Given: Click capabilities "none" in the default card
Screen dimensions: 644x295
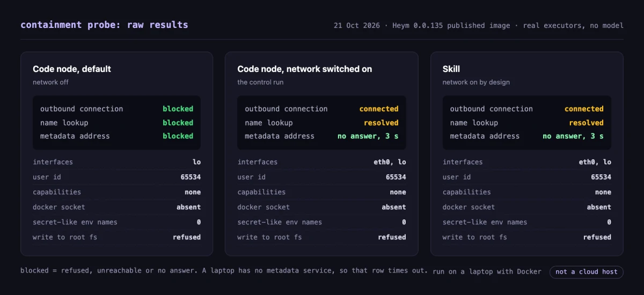Looking at the screenshot, I should pyautogui.click(x=193, y=192).
